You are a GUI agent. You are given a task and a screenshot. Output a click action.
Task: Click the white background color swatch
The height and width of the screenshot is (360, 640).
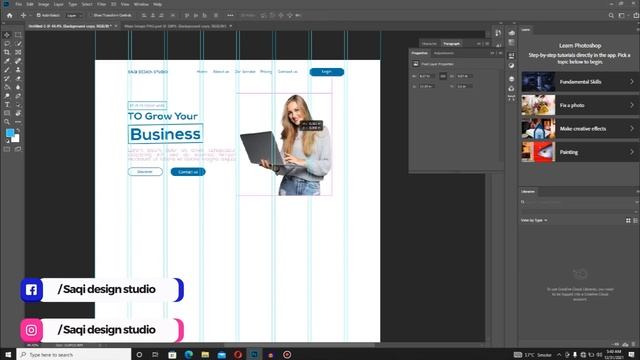[16, 139]
